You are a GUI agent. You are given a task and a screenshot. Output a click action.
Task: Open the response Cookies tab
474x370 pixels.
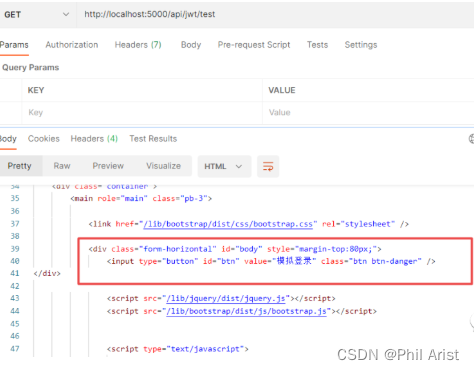[x=44, y=139]
